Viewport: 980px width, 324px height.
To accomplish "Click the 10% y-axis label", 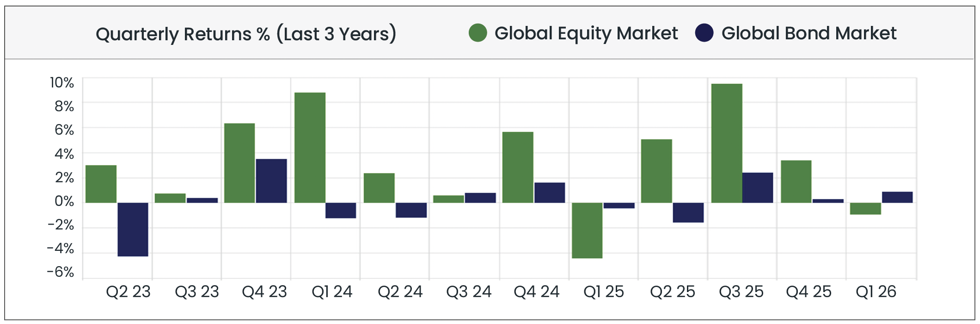I will (62, 83).
